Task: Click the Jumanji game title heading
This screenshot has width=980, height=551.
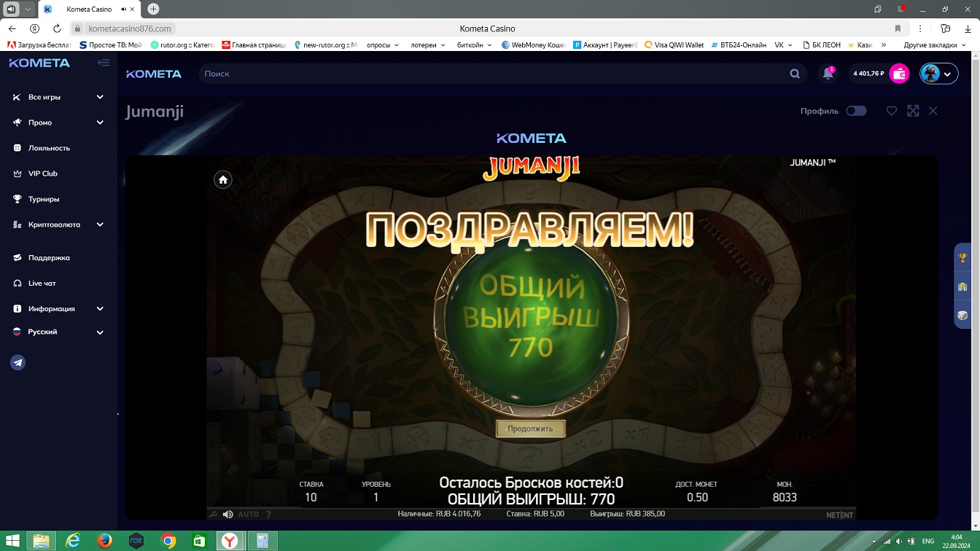Action: 155,112
